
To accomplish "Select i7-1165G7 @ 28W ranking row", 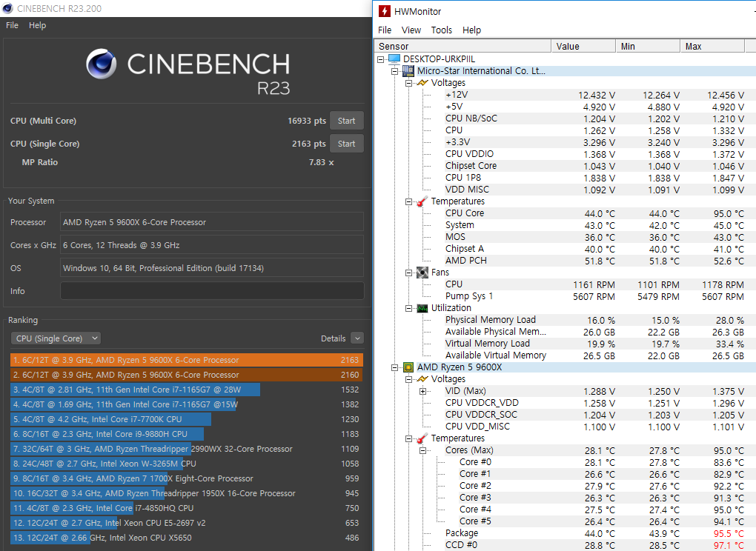I will pyautogui.click(x=187, y=390).
